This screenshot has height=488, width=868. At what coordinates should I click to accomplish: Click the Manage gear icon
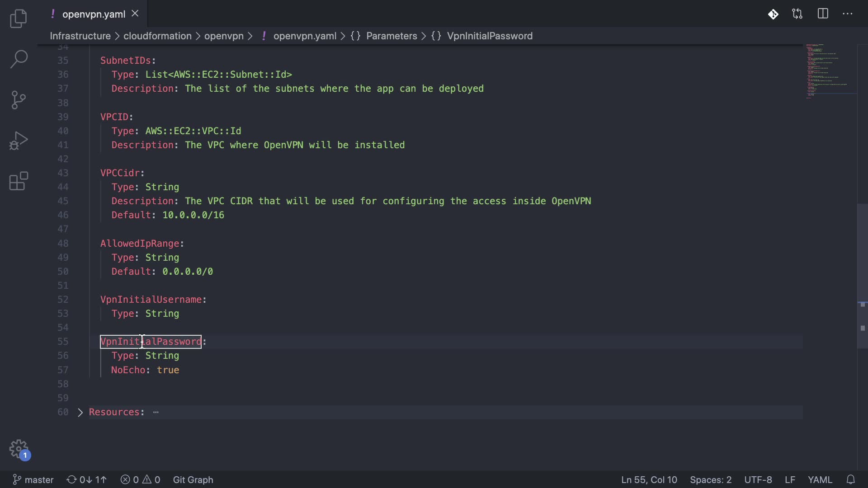19,449
